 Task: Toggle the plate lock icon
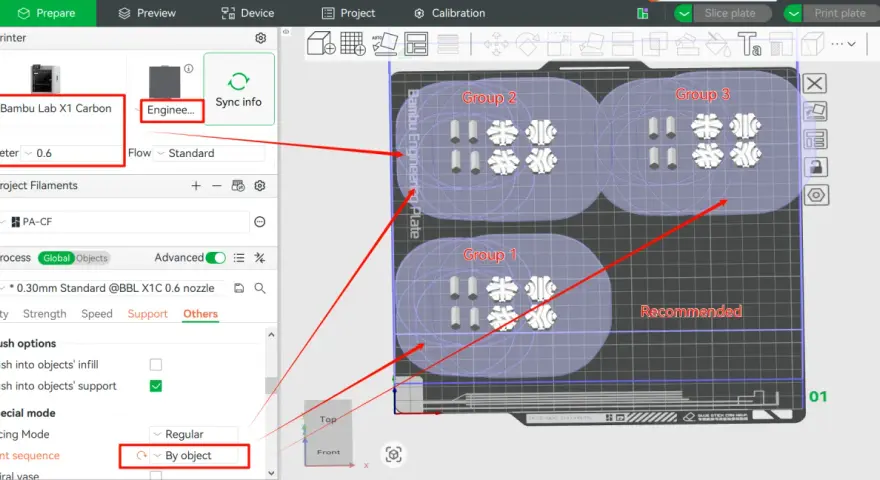click(815, 167)
